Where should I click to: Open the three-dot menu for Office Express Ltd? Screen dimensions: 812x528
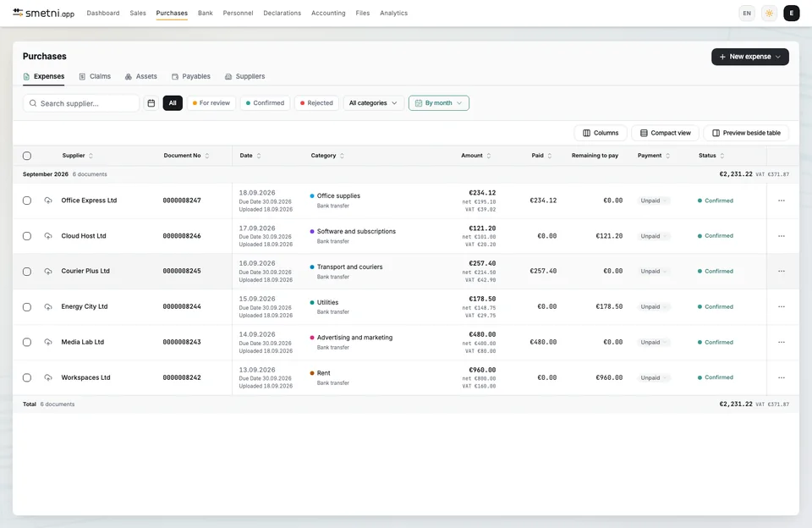click(782, 201)
